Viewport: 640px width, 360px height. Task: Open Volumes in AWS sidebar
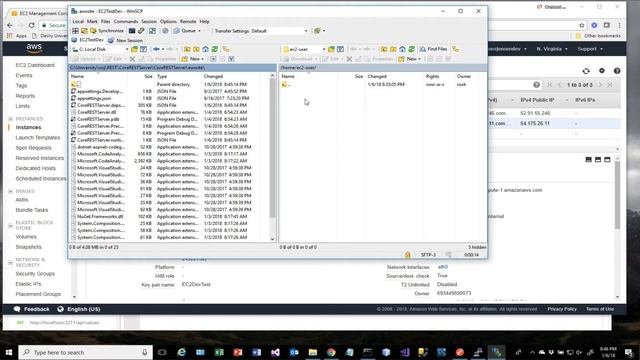point(26,237)
